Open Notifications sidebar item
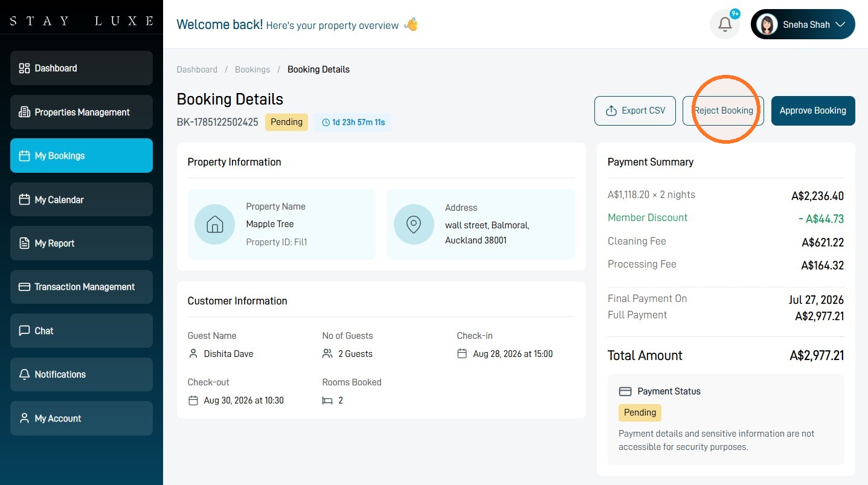The image size is (868, 485). [x=82, y=374]
